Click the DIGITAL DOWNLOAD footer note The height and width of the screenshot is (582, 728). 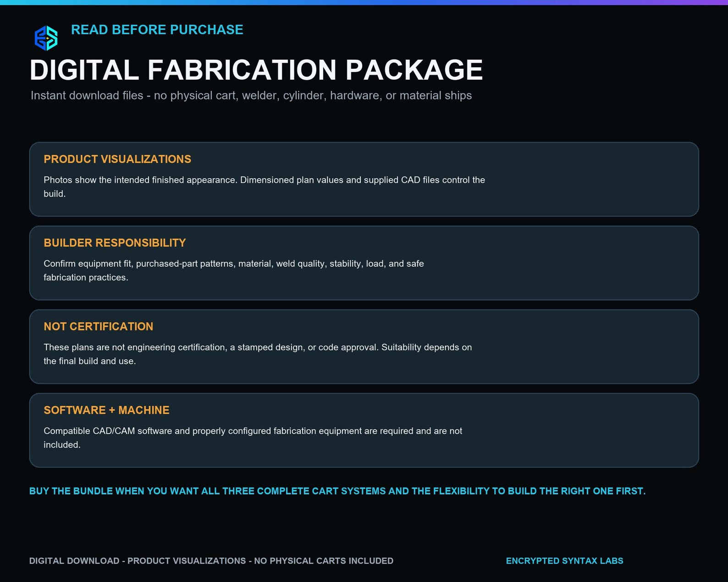point(211,561)
